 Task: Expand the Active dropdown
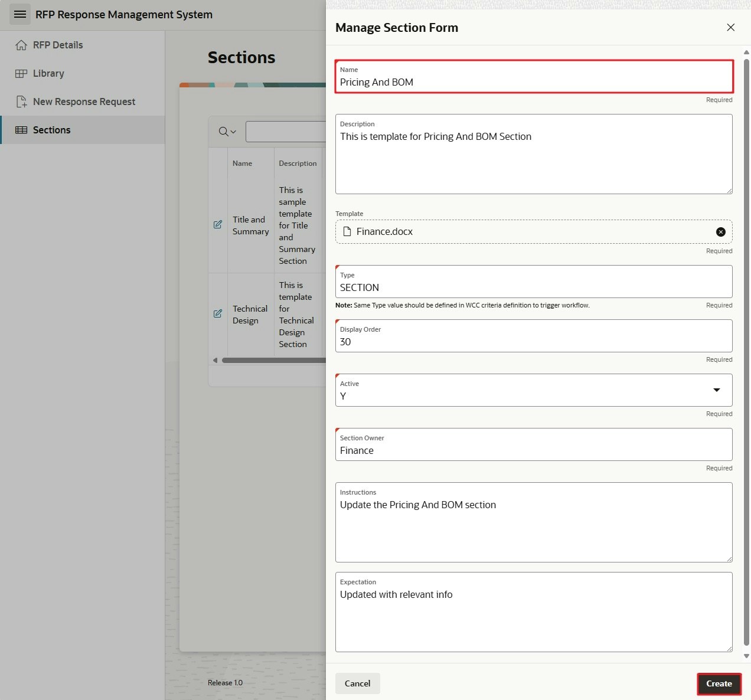[x=717, y=390]
